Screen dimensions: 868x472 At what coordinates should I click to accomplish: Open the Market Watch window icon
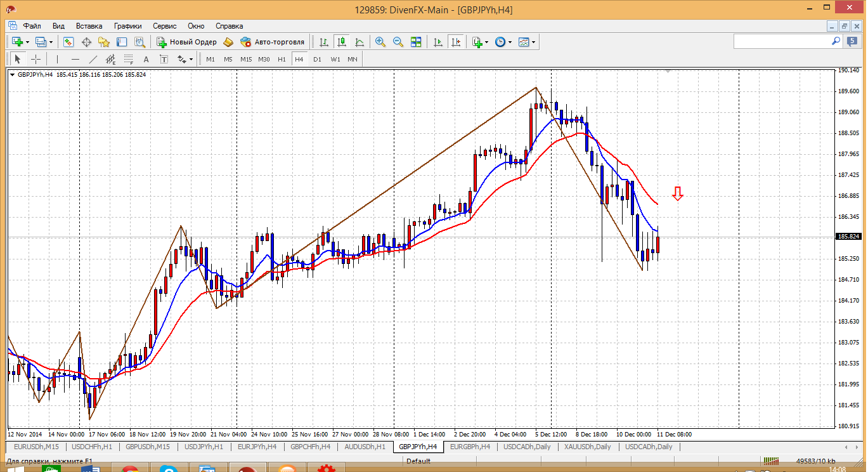click(x=68, y=42)
